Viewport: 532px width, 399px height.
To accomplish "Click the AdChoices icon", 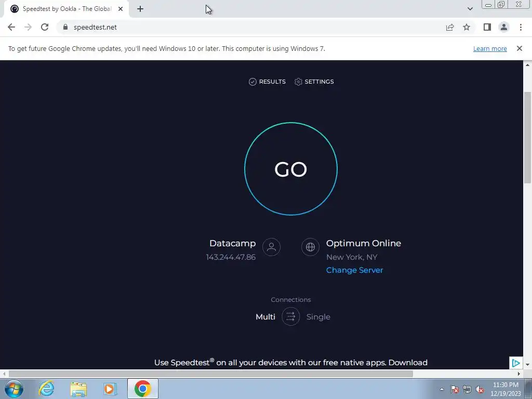I will pyautogui.click(x=516, y=363).
